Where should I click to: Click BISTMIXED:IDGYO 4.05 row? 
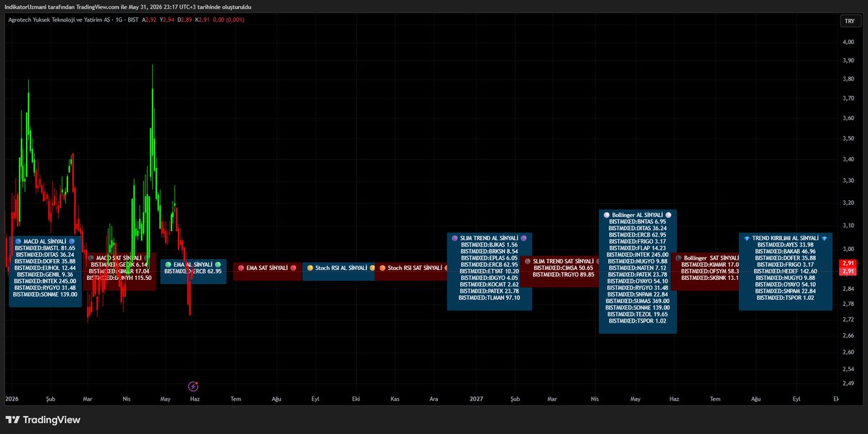click(x=489, y=278)
